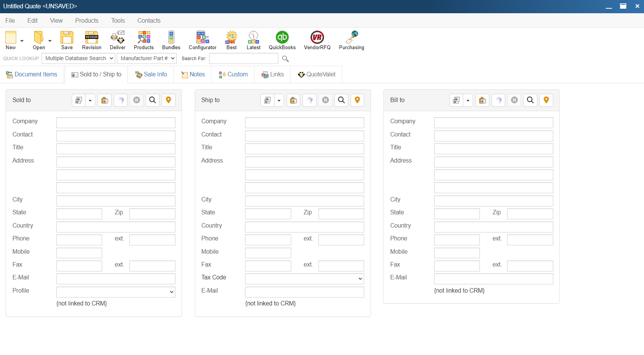This screenshot has height=355, width=644.
Task: Click the map pin in Sold to panel
Action: (x=169, y=100)
